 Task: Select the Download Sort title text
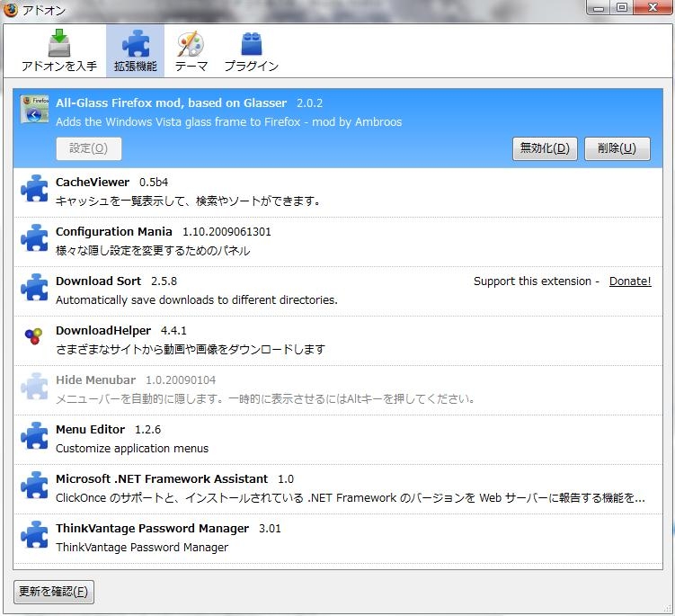pyautogui.click(x=99, y=281)
